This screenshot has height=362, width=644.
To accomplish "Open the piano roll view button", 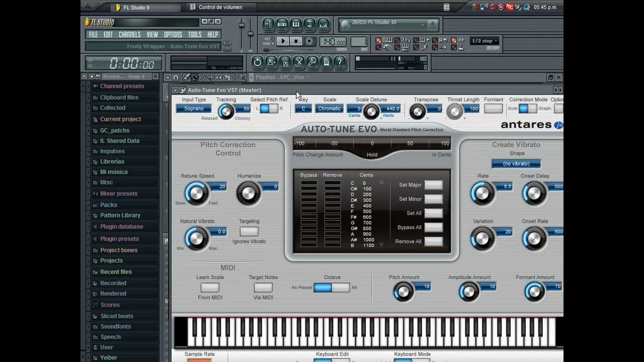I will tap(296, 24).
